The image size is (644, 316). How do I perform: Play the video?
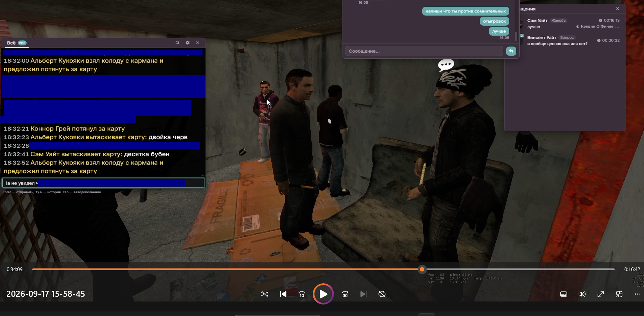tap(323, 294)
